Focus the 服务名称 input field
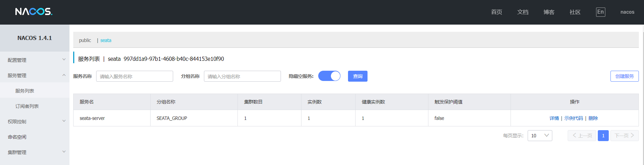 point(134,76)
